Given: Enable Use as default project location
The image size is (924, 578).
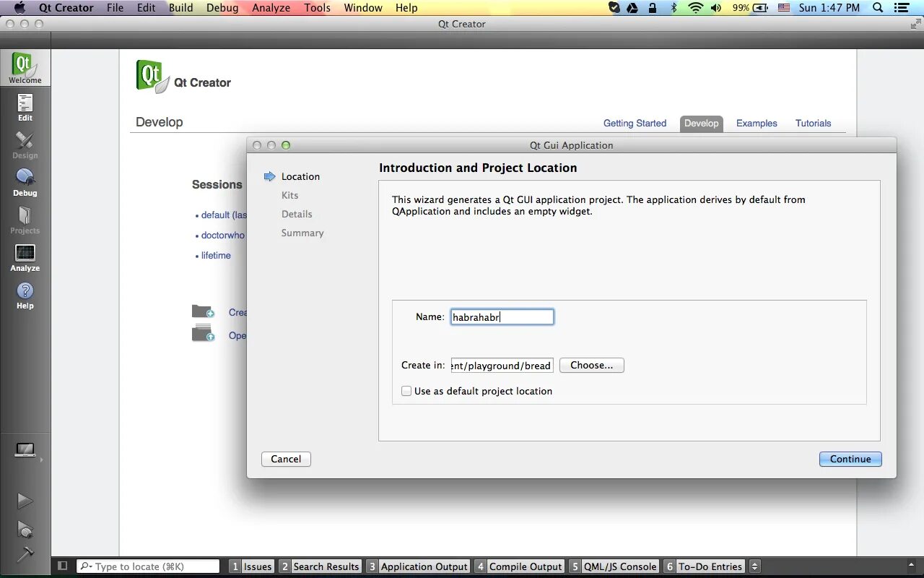Looking at the screenshot, I should coord(406,391).
